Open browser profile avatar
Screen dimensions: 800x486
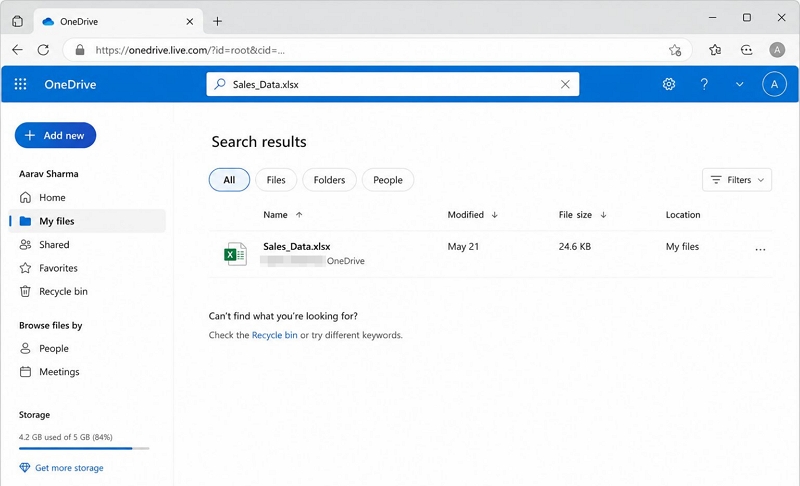pos(777,49)
